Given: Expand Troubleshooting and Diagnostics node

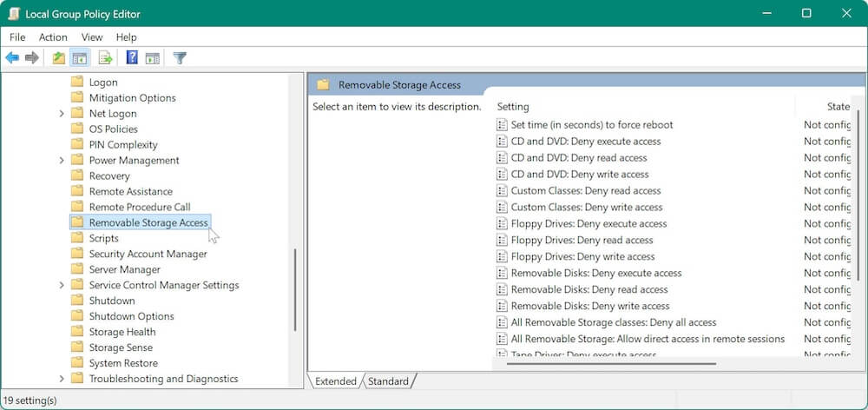Looking at the screenshot, I should (62, 380).
